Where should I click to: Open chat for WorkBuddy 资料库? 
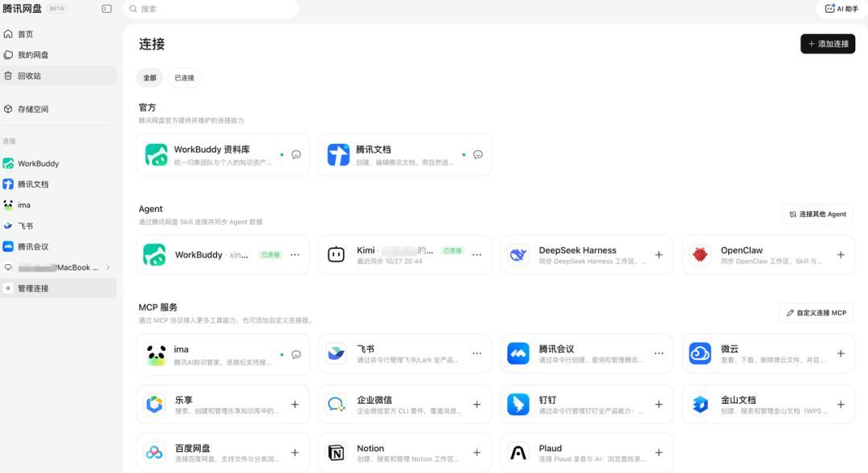296,154
